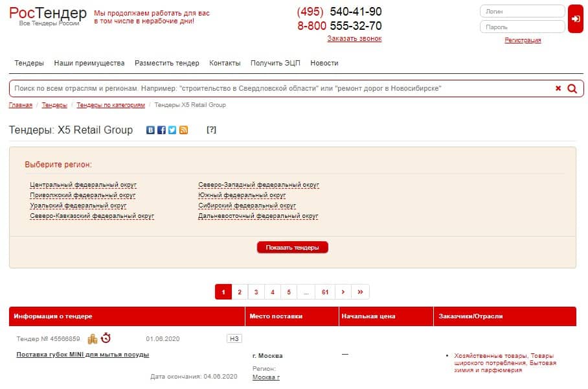The width and height of the screenshot is (588, 389).
Task: Share page on VKontakte icon
Action: click(x=150, y=130)
